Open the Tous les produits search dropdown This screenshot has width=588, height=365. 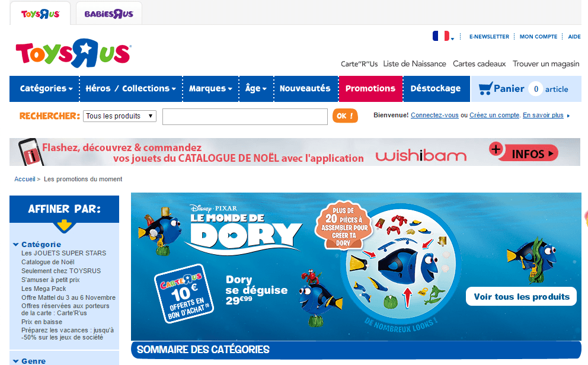[120, 116]
